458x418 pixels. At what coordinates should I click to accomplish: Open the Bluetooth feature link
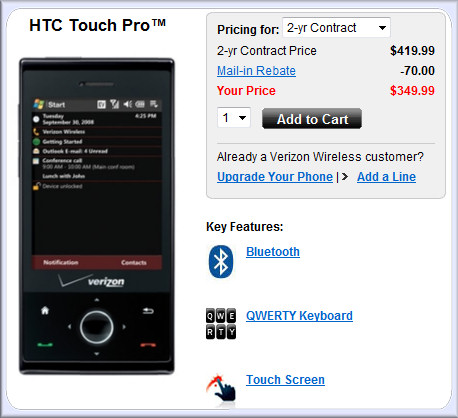(x=273, y=252)
